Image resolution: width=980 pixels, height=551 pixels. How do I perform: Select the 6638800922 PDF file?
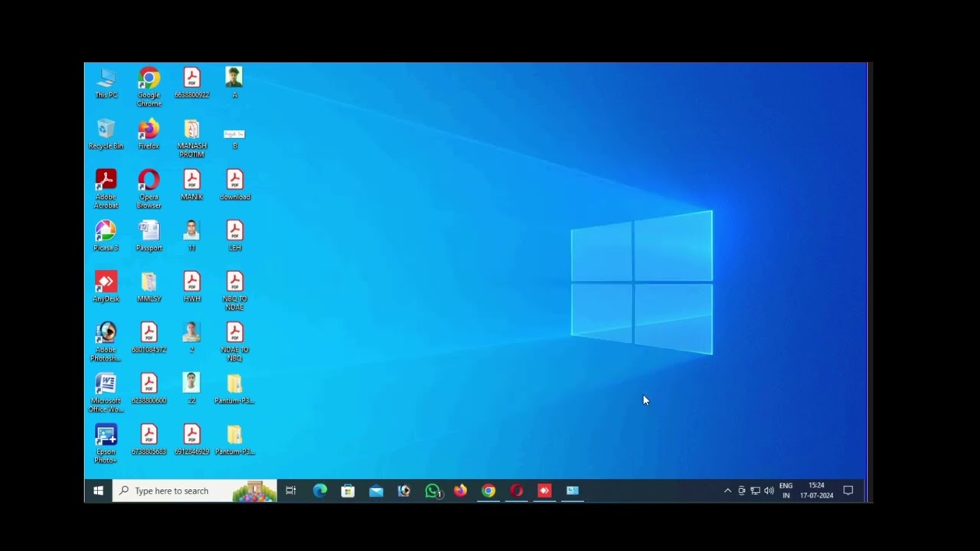pos(192,83)
